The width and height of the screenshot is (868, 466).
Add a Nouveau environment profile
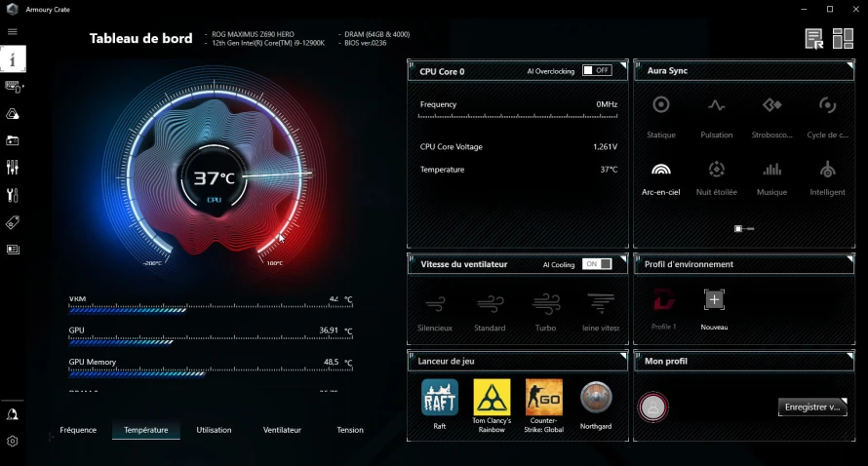point(714,310)
